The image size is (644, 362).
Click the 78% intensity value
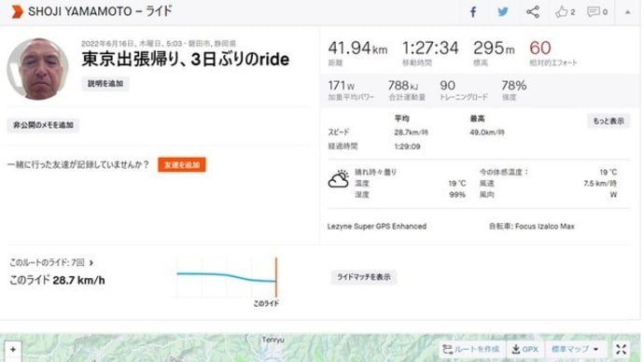click(514, 86)
